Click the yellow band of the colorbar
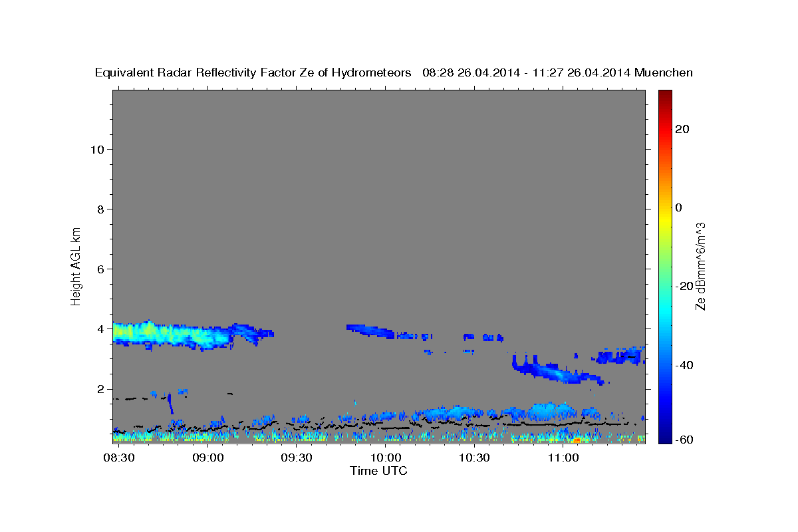This screenshot has width=798, height=532. [x=664, y=219]
